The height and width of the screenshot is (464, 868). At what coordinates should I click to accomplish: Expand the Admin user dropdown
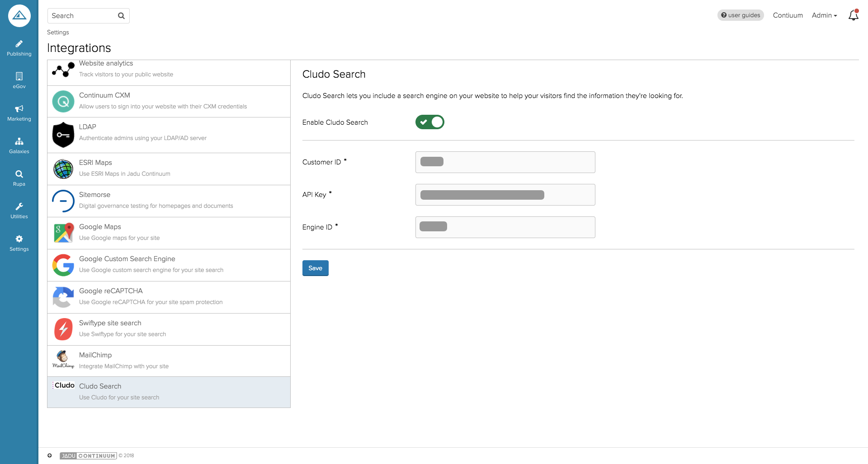(824, 15)
